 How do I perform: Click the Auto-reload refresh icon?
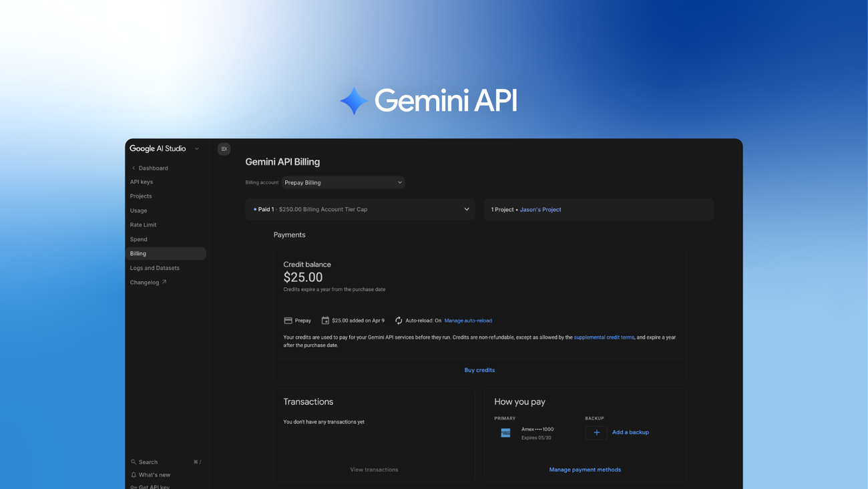coord(398,320)
